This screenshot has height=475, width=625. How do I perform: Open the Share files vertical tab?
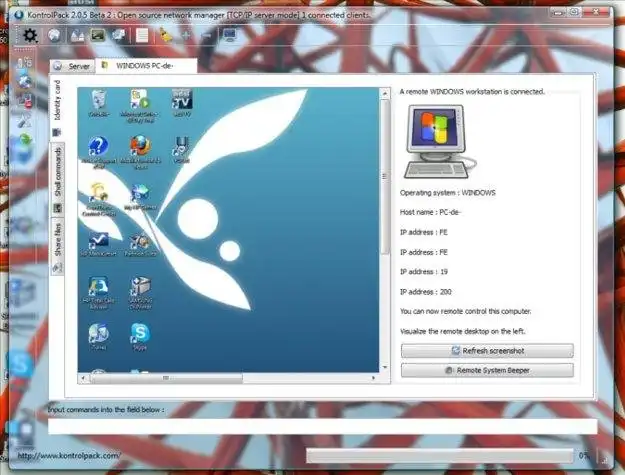[57, 247]
